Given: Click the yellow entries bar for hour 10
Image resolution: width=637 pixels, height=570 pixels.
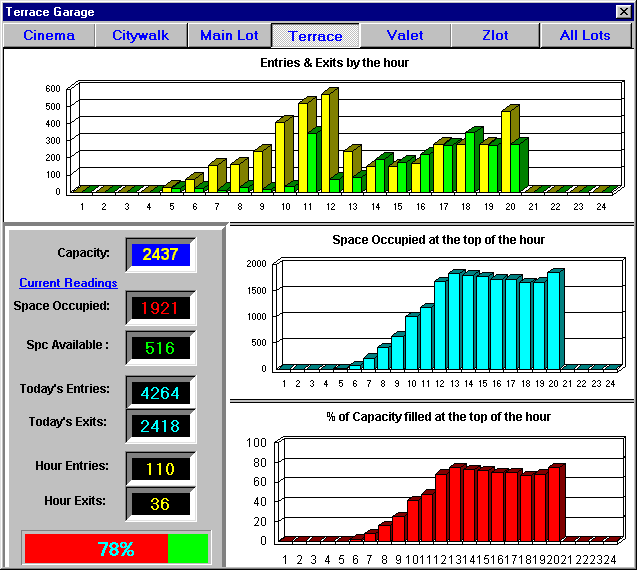Looking at the screenshot, I should point(280,157).
